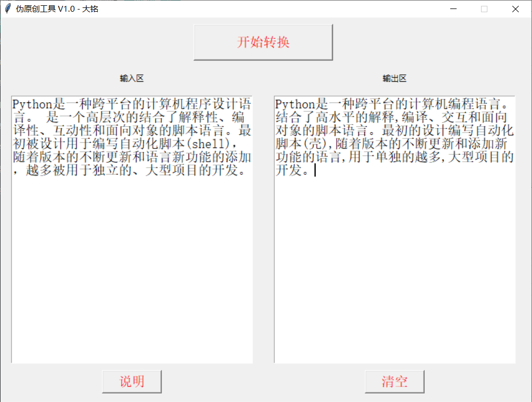Place cursor on "Python" in the input text

pos(29,104)
